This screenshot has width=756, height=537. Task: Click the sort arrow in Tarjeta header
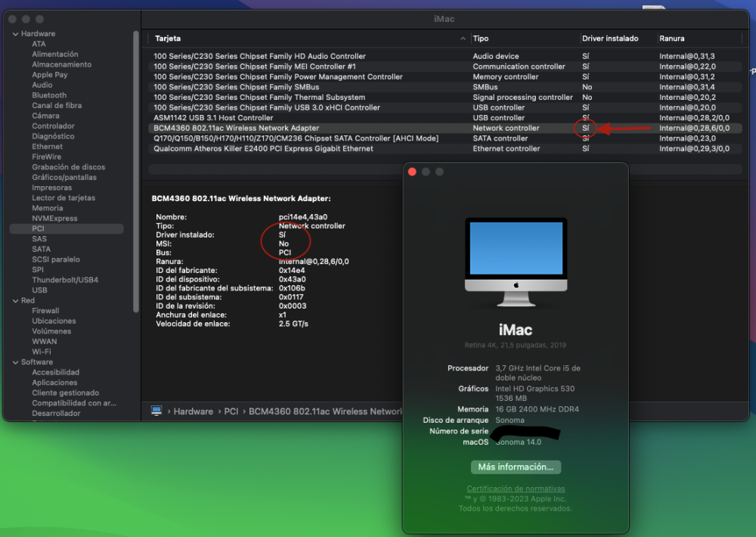tap(463, 39)
